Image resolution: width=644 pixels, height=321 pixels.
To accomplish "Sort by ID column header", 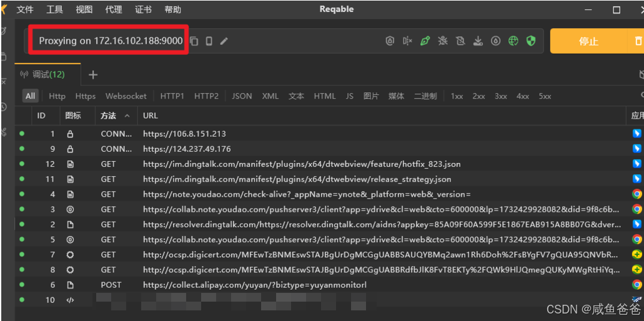I will point(41,116).
